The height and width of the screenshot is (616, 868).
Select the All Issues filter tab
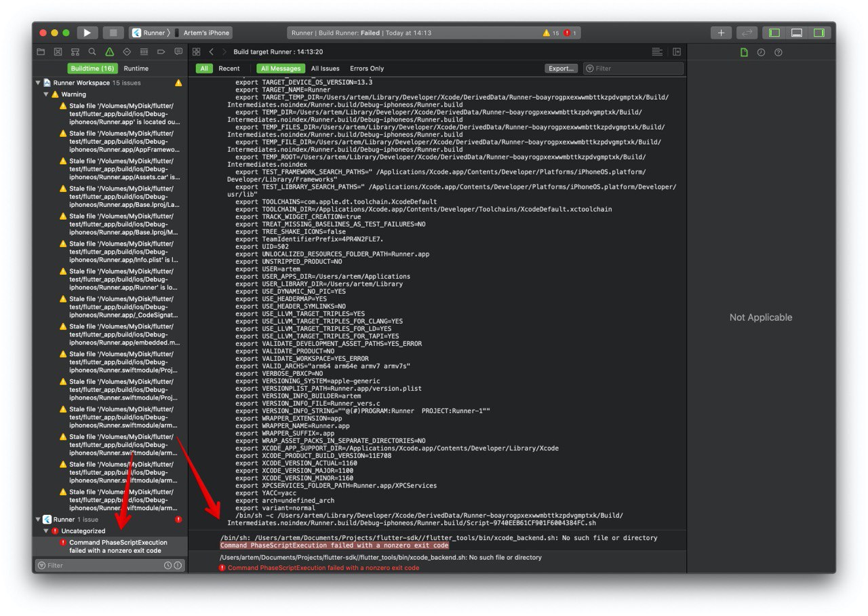[x=325, y=69]
